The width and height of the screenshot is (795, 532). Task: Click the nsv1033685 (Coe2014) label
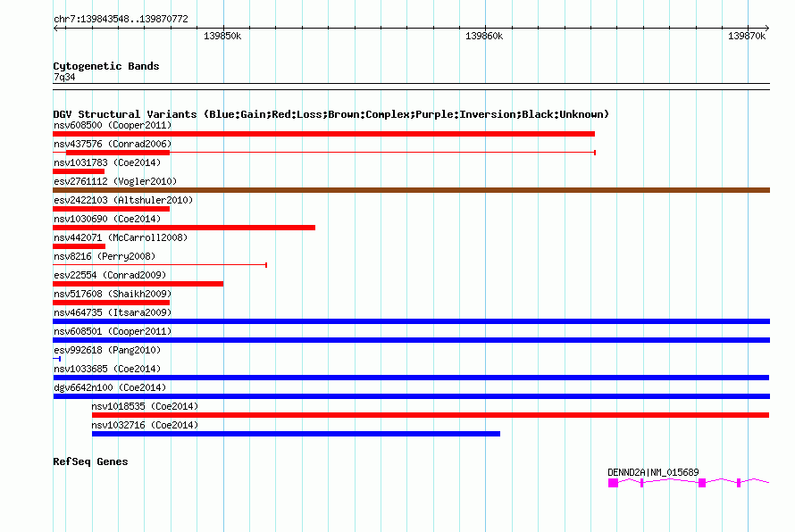pyautogui.click(x=107, y=369)
